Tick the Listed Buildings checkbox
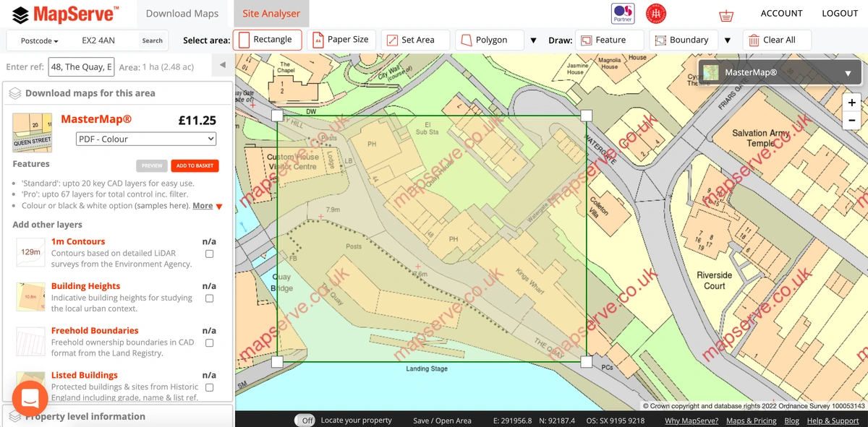The height and width of the screenshot is (427, 868). pos(209,387)
